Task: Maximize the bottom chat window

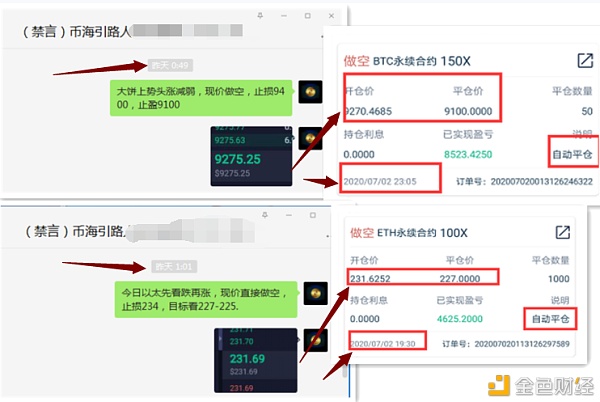Action: click(313, 215)
